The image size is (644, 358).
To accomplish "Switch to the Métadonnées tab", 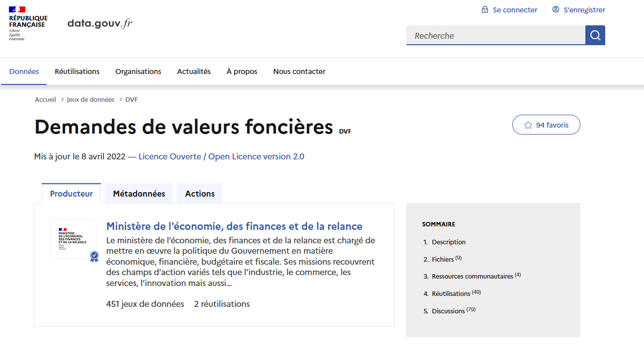I will [x=139, y=194].
